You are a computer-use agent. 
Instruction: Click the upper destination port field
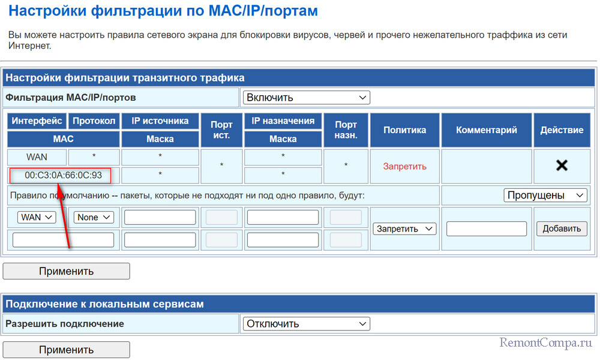346,217
